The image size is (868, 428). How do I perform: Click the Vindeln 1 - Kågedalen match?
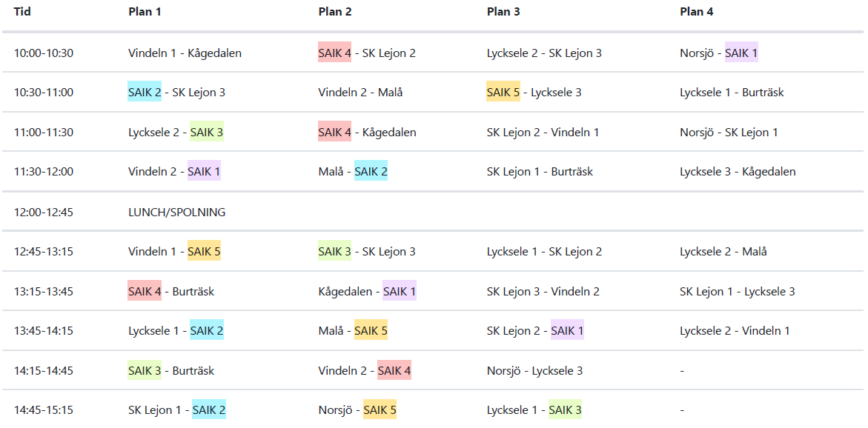coord(185,53)
